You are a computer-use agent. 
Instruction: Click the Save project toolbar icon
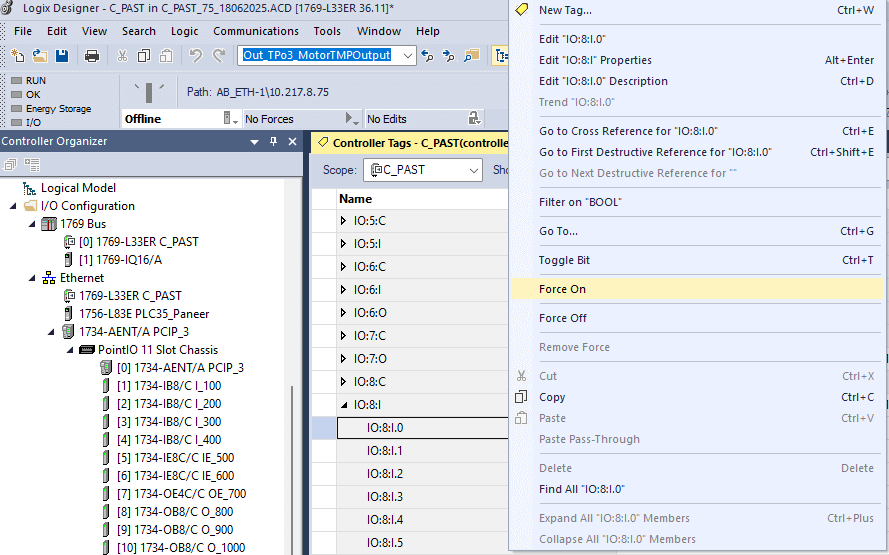click(62, 56)
